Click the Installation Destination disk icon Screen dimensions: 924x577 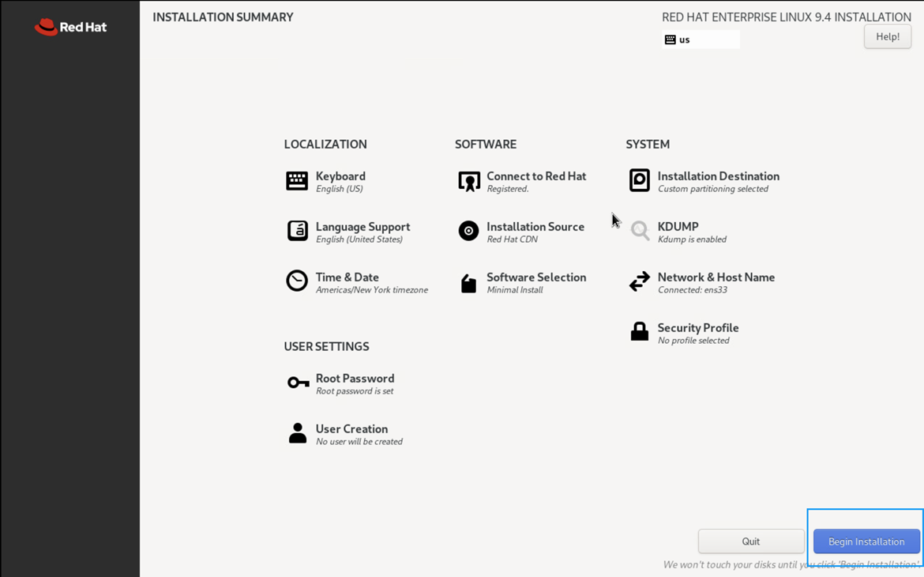[640, 180]
